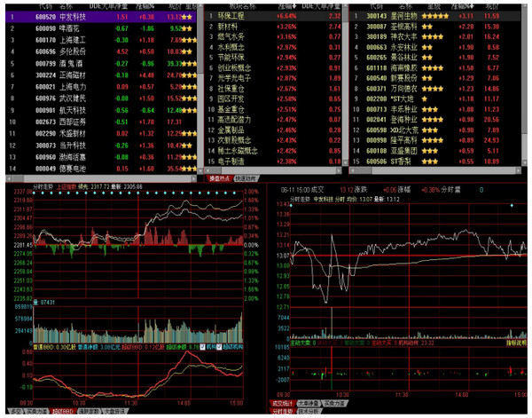This screenshot has width=532, height=418.
Task: Click right stock list horizontal scrollbar right arrow
Action: (x=519, y=170)
